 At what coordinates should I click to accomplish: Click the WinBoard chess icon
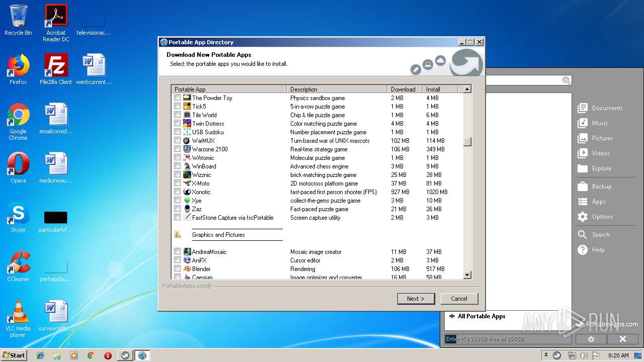coord(187,166)
